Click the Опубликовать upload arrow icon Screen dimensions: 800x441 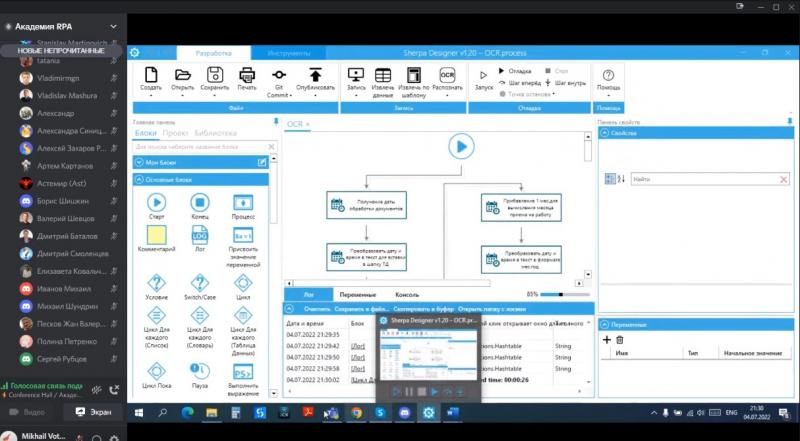315,75
